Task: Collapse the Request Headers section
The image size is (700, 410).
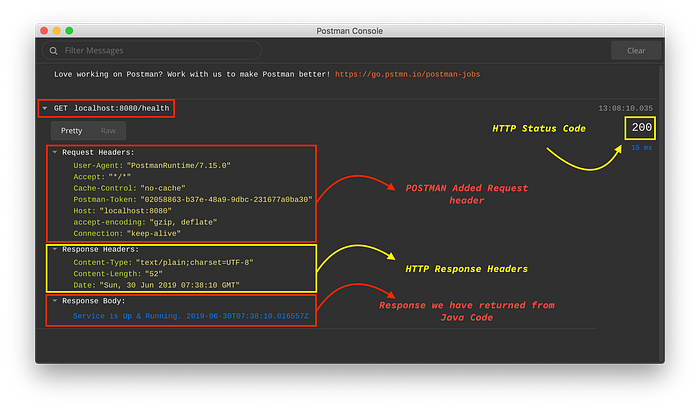Action: point(55,152)
